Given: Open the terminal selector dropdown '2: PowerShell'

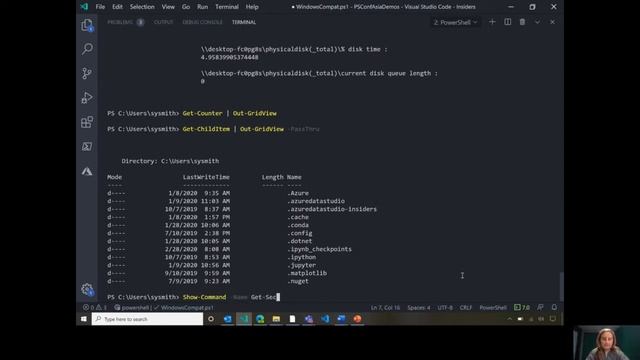Looking at the screenshot, I should [x=455, y=22].
